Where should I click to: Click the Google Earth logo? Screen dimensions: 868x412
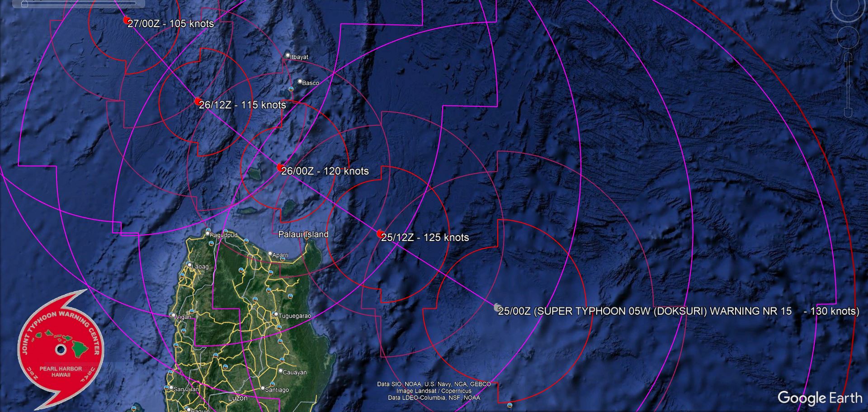820,398
